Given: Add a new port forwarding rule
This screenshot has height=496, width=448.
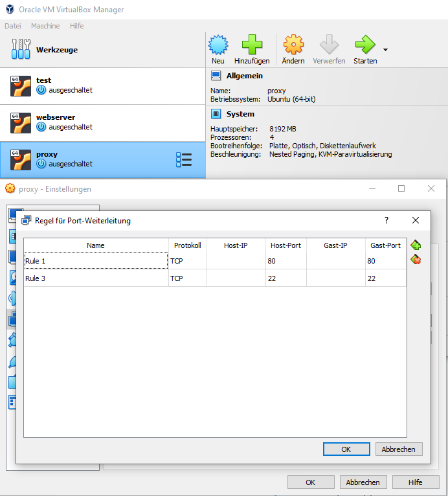Looking at the screenshot, I should (x=416, y=245).
